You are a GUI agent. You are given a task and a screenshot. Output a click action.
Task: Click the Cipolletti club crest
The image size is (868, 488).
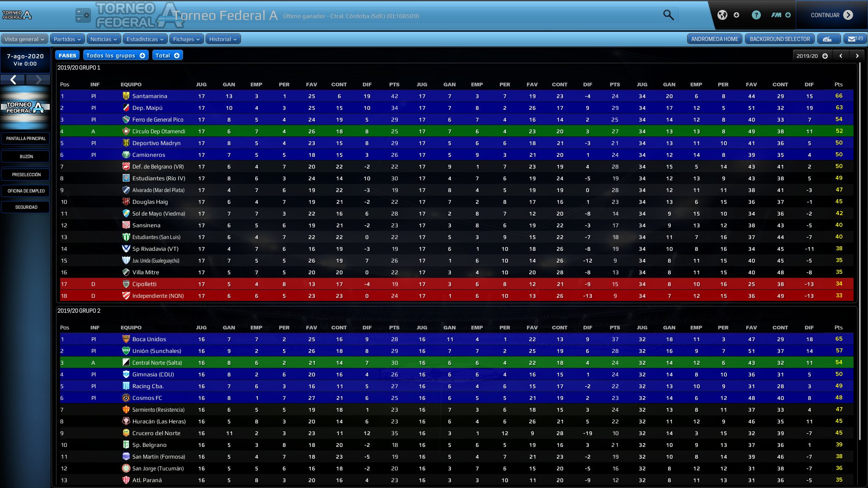[x=126, y=284]
